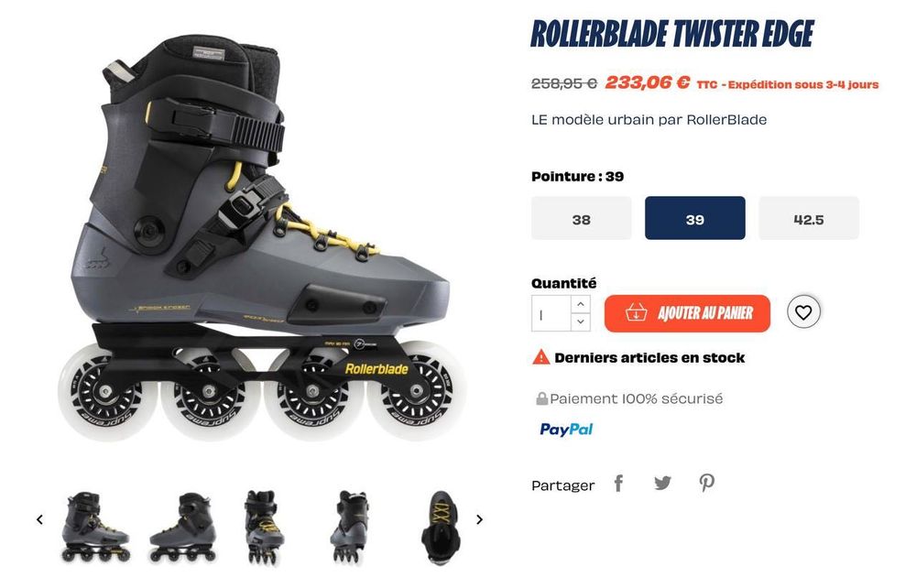916x588 pixels.
Task: Add skate to wishlist with heart icon
Action: tap(804, 312)
